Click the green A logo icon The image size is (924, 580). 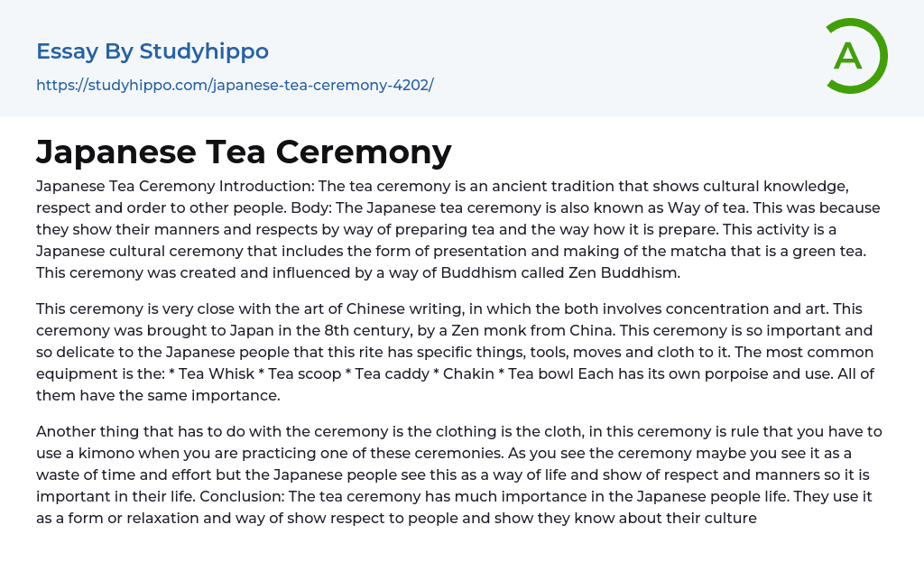click(x=855, y=56)
